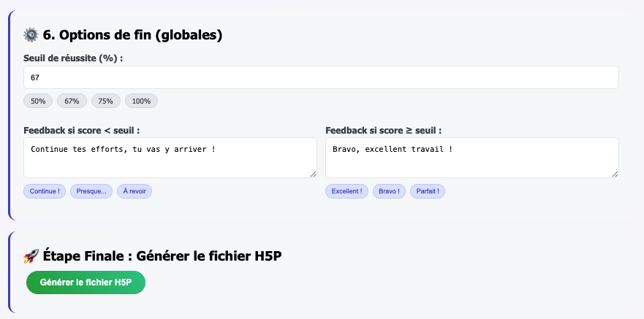
Task: Choose the 67% threshold preset
Action: 72,101
